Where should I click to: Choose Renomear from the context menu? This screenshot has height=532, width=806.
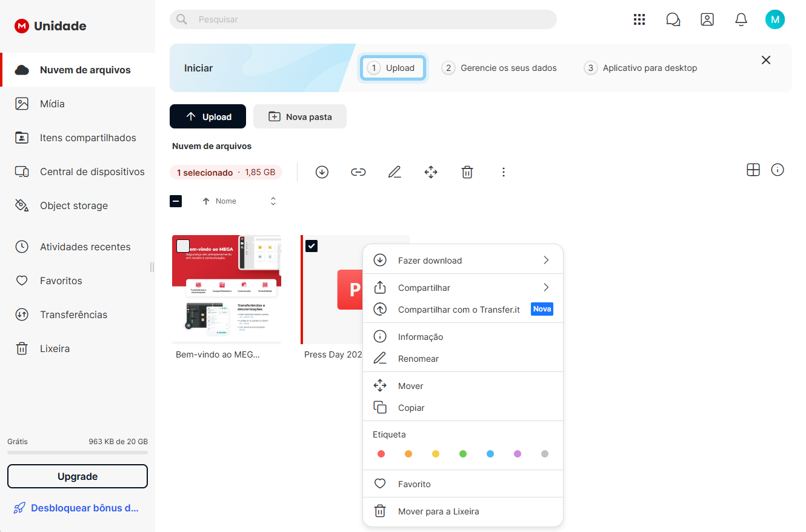418,359
